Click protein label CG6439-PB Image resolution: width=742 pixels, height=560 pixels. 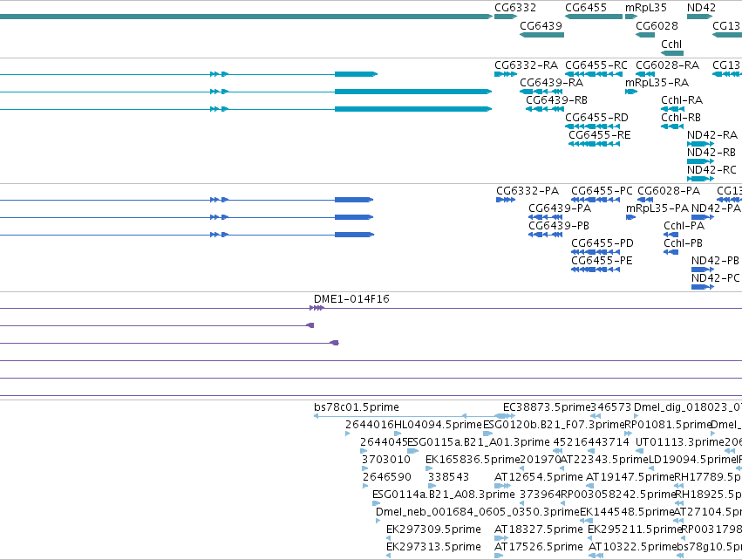coord(558,226)
